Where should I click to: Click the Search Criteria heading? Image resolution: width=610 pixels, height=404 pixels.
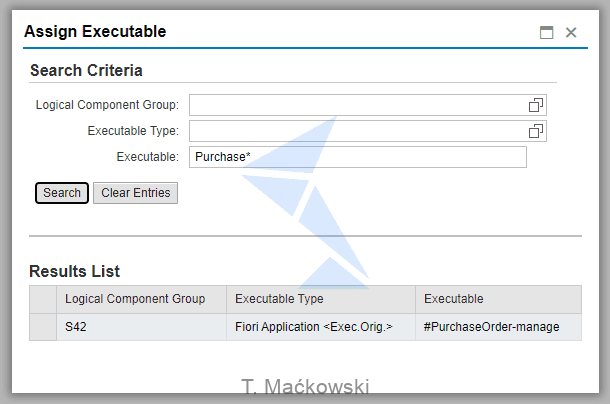click(86, 70)
